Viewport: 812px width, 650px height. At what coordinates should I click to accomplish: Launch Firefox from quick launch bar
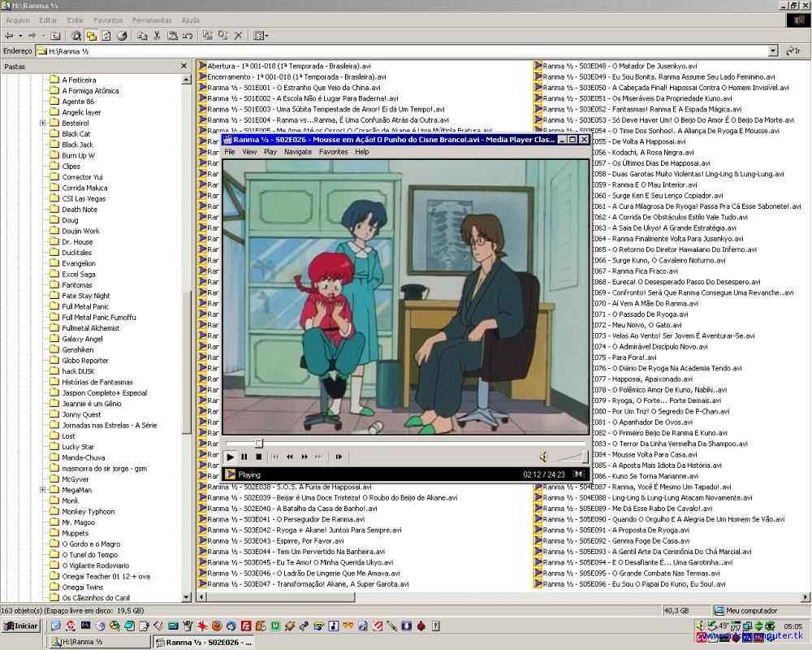click(x=217, y=626)
